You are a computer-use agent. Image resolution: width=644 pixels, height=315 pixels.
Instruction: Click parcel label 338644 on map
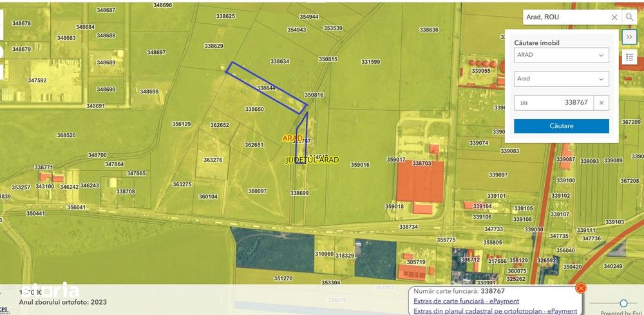pyautogui.click(x=266, y=88)
